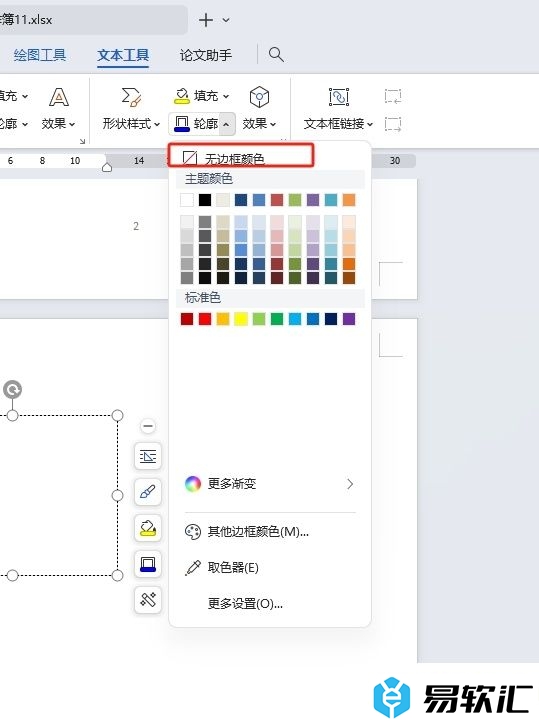Click the text effects letter A icon

click(59, 97)
